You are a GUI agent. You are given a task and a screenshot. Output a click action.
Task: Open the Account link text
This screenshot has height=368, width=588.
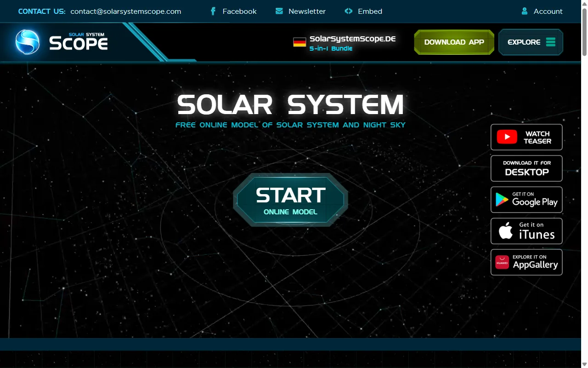[x=548, y=11]
